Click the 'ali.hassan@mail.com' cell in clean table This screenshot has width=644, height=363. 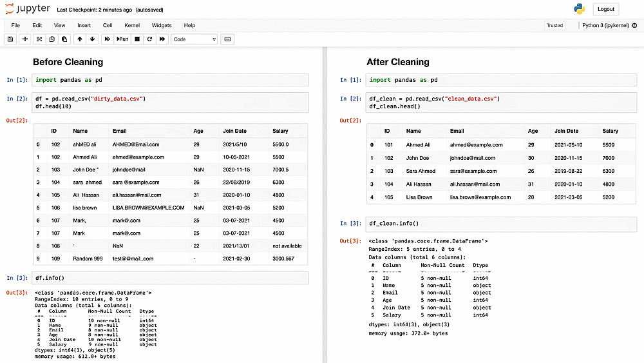click(x=475, y=184)
